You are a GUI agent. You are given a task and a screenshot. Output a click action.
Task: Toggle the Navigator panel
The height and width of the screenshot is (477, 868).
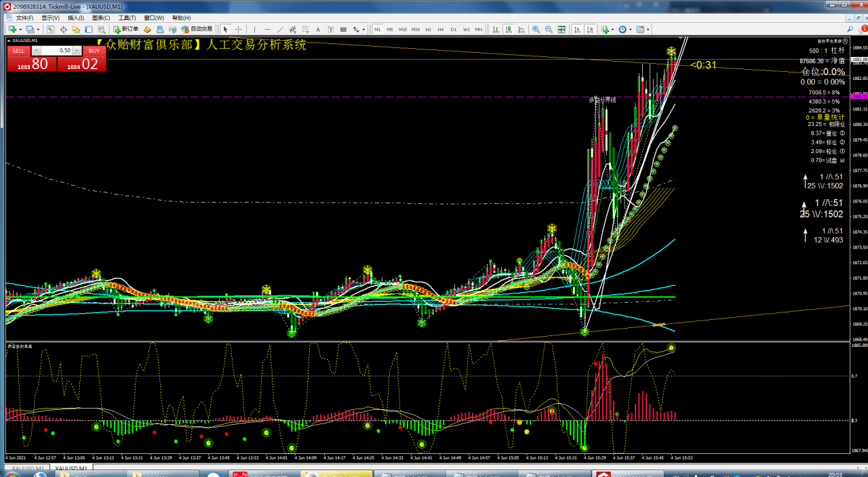point(76,29)
